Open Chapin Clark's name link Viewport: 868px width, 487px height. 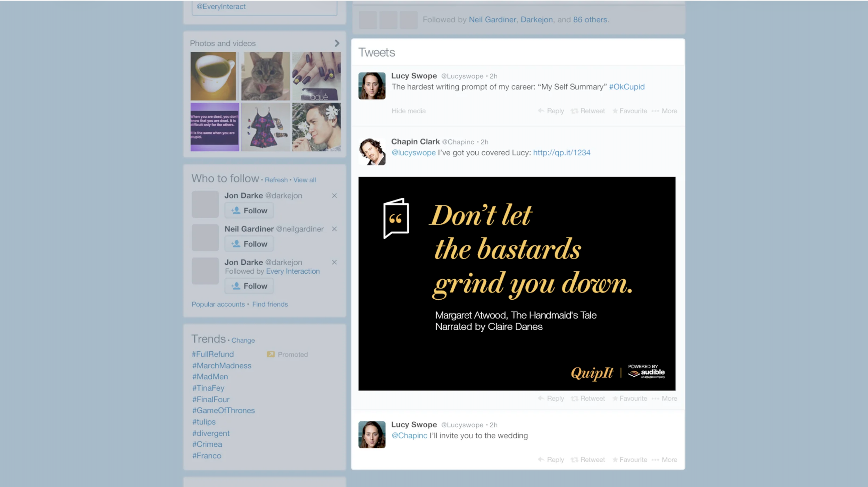(415, 142)
